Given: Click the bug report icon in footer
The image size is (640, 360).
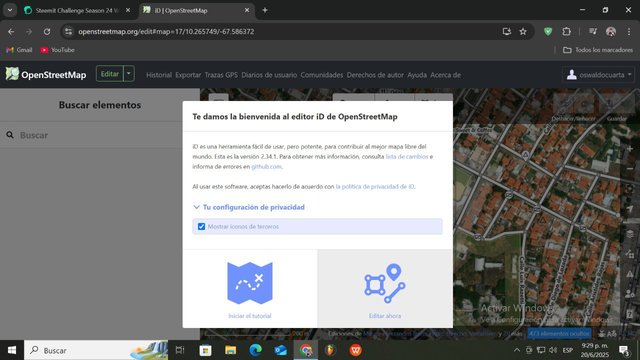Looking at the screenshot, I should (x=602, y=333).
